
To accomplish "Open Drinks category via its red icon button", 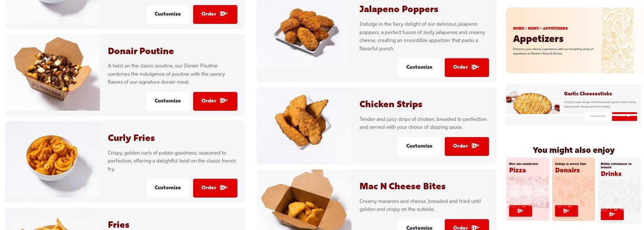I will point(612,214).
